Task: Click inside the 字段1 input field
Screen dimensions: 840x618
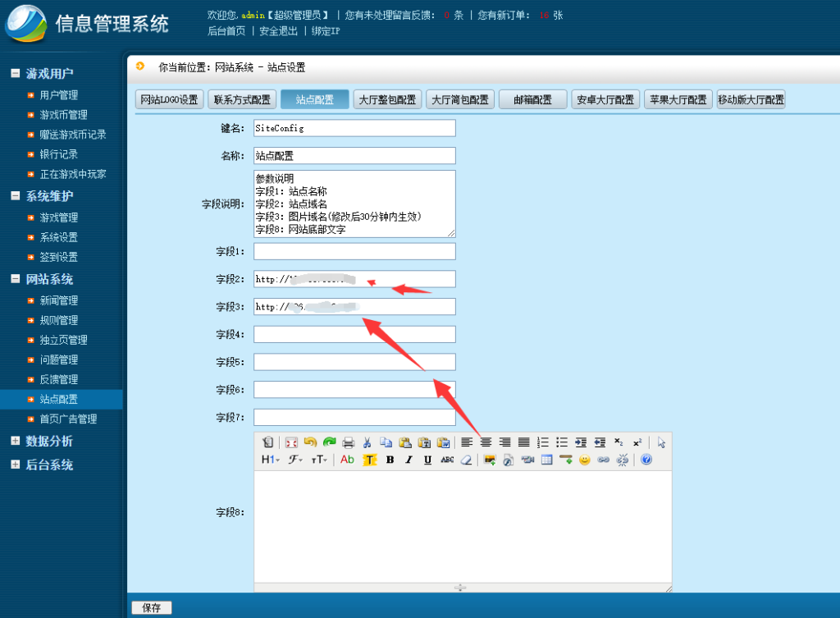Action: [x=354, y=251]
